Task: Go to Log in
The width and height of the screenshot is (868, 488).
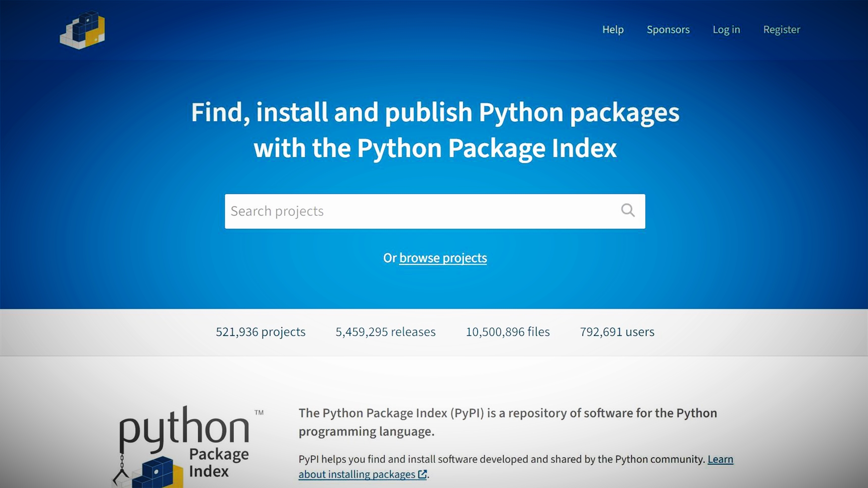Action: [726, 29]
